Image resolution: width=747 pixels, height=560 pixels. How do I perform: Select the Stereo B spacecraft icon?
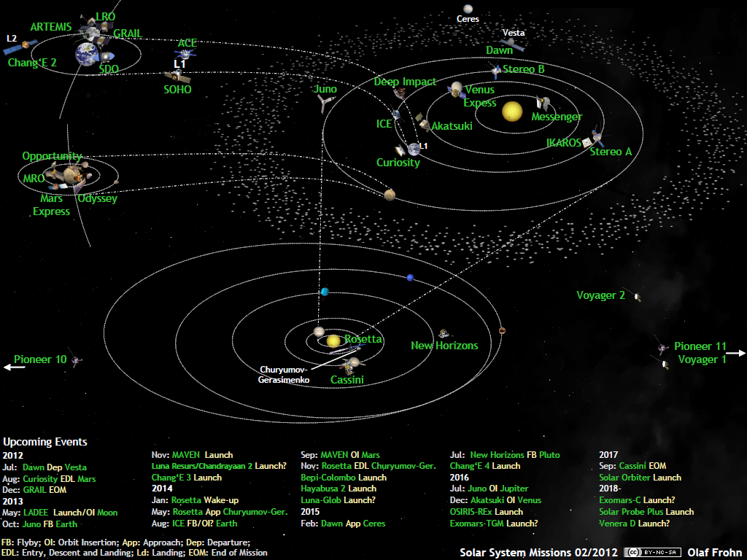[x=495, y=71]
